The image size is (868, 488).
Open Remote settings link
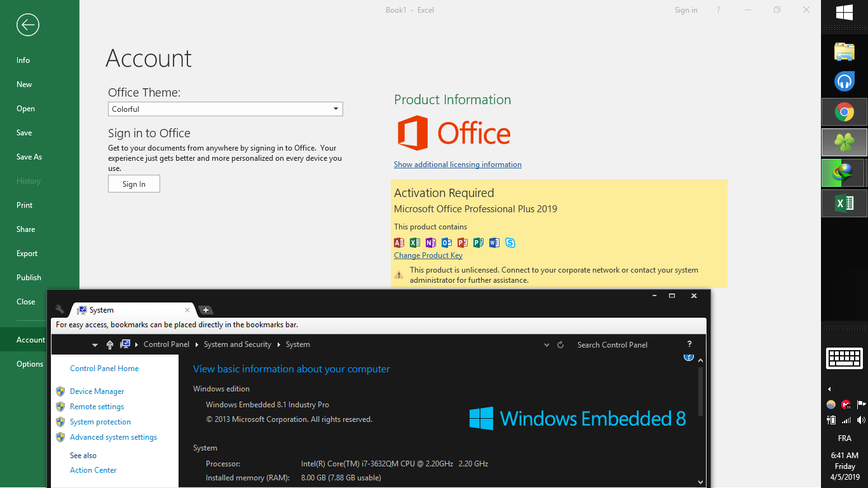click(x=97, y=407)
